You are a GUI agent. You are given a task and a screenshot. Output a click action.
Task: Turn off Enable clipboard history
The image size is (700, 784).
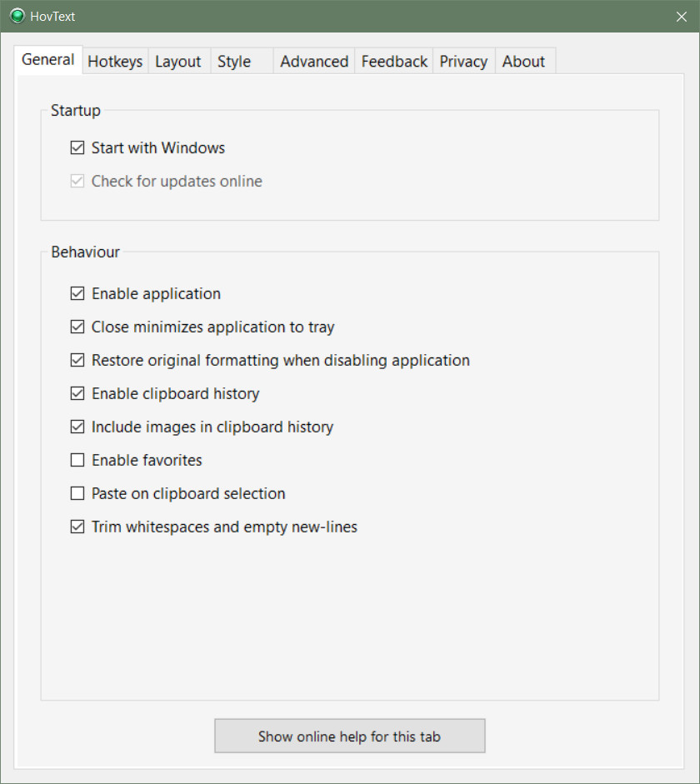(77, 393)
